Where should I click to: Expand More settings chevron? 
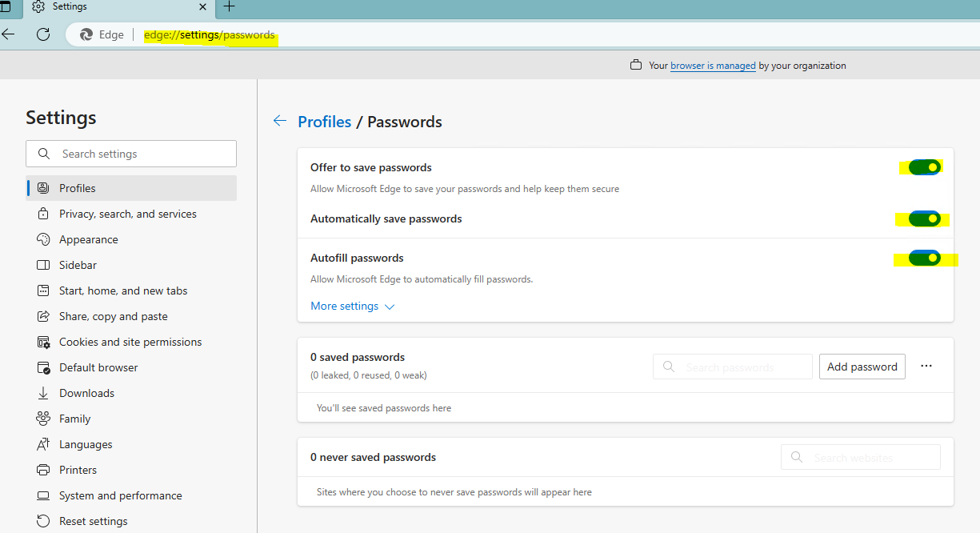390,307
